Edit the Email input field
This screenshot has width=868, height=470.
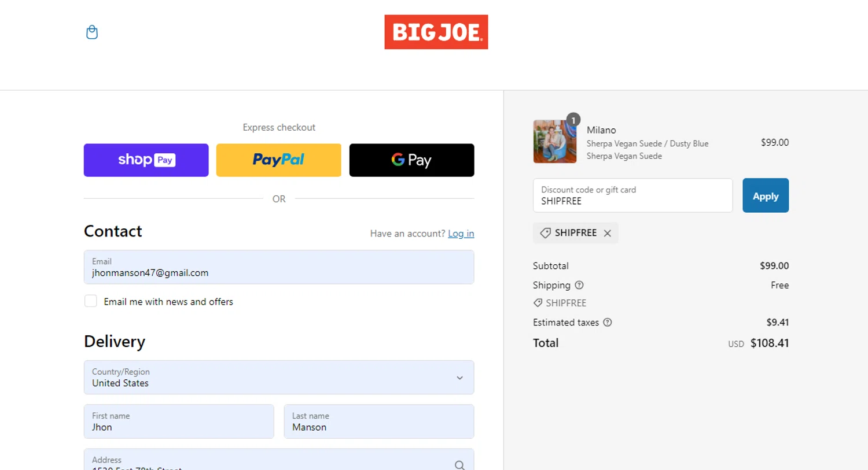tap(279, 267)
